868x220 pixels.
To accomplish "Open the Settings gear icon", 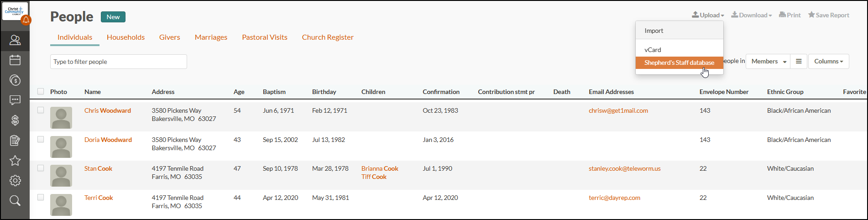I will click(15, 180).
